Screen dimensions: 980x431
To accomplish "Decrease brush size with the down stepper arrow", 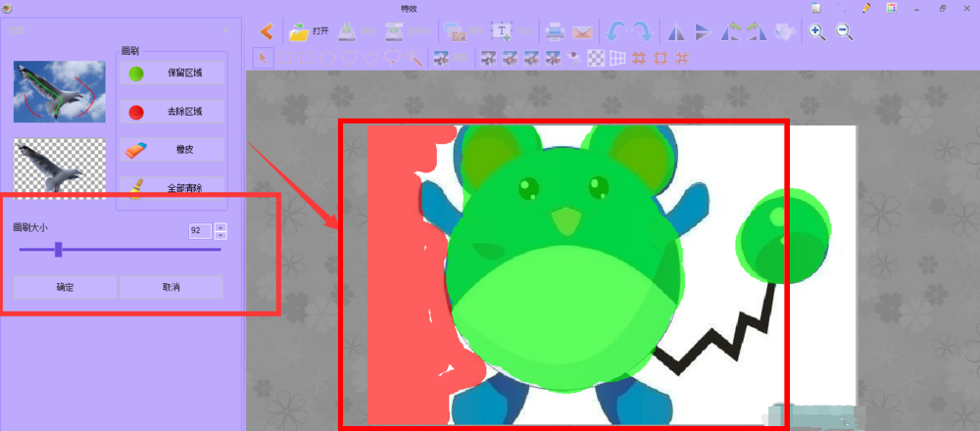I will [220, 235].
